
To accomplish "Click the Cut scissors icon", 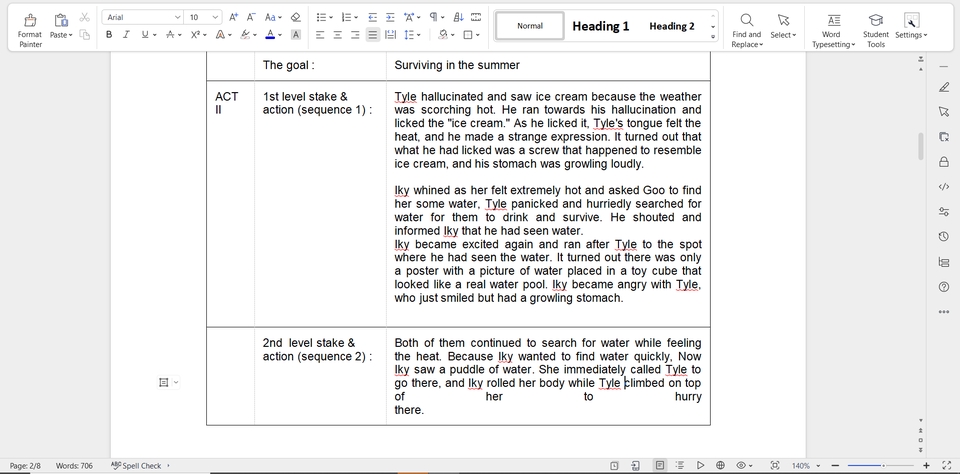I will 84,17.
